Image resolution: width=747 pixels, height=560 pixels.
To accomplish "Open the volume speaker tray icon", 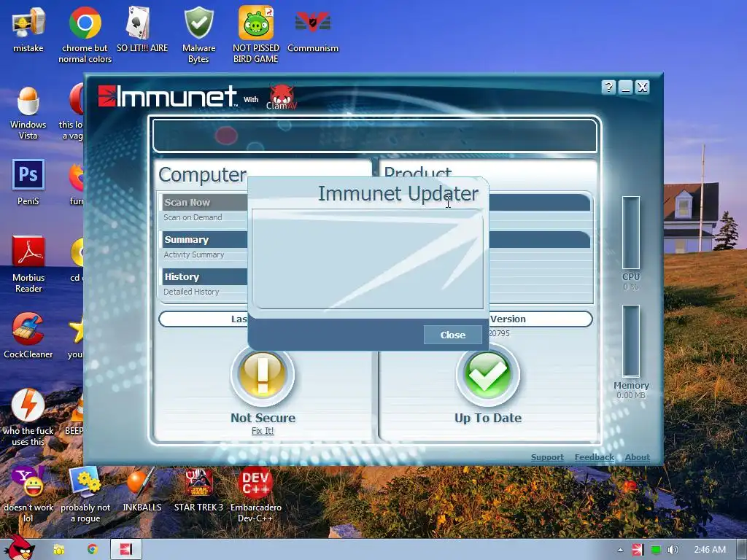I will [x=673, y=550].
